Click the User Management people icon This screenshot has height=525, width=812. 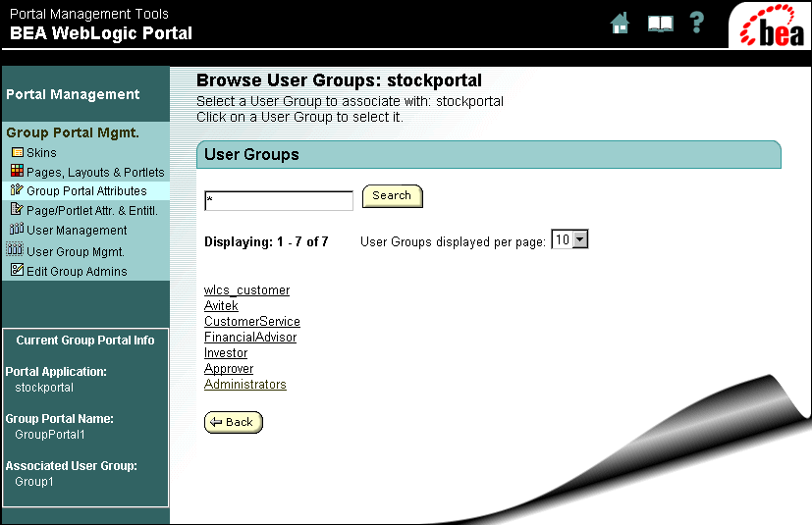click(x=17, y=229)
